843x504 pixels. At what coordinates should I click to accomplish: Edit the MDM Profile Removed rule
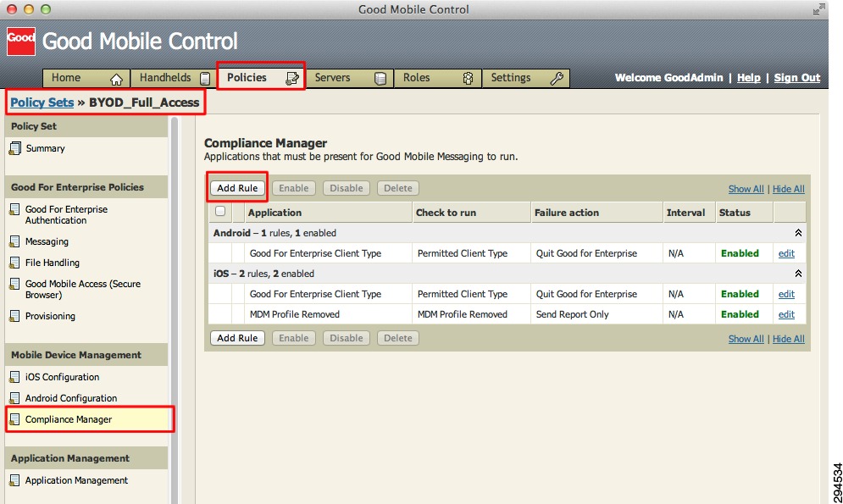786,315
